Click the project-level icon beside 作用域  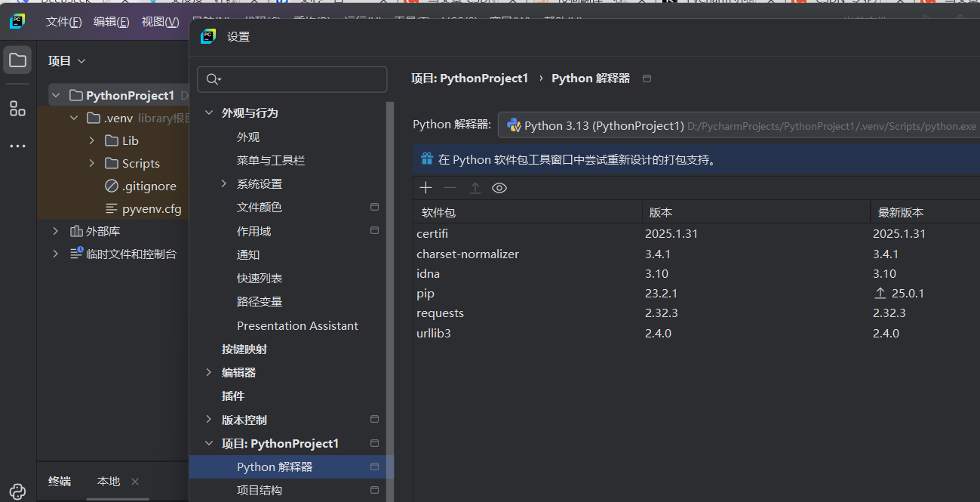coord(374,230)
